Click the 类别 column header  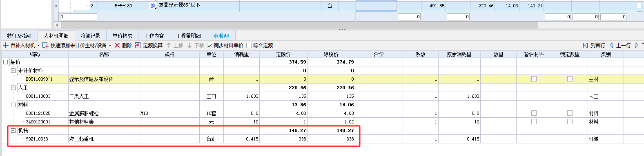tap(606, 54)
